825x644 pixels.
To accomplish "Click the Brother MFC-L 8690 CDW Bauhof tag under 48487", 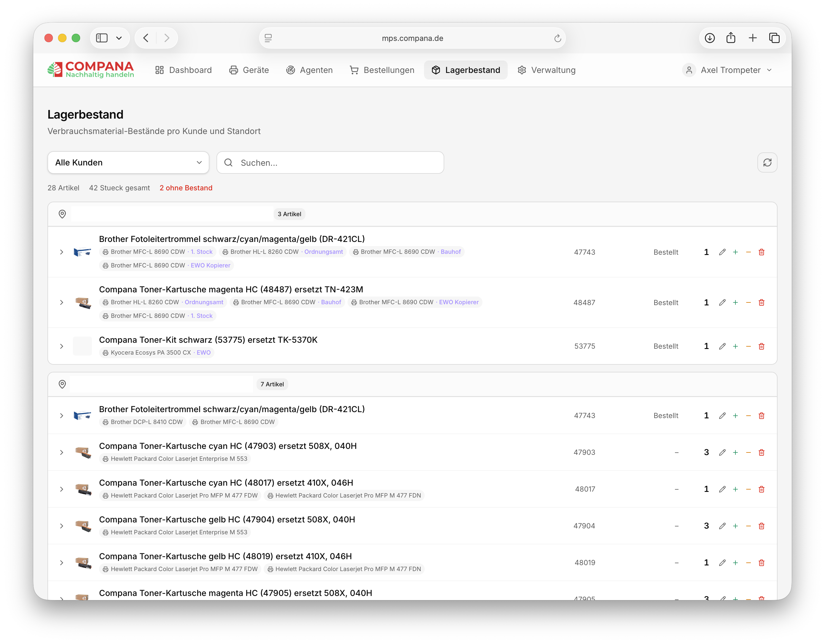I will (x=287, y=302).
